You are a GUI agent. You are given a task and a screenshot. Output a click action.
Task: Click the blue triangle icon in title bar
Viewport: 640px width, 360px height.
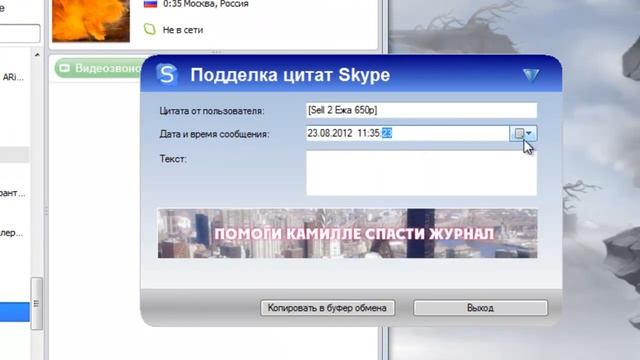coord(531,75)
